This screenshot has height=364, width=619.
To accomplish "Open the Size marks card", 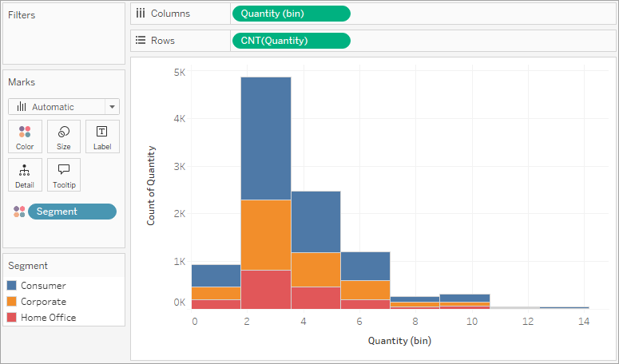I will coord(64,136).
